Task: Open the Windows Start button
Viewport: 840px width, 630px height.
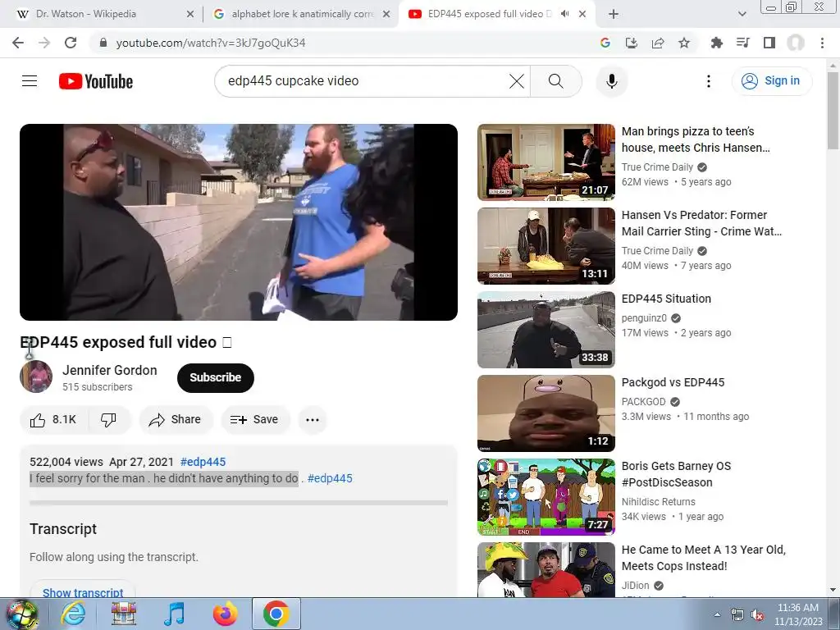Action: click(x=22, y=614)
